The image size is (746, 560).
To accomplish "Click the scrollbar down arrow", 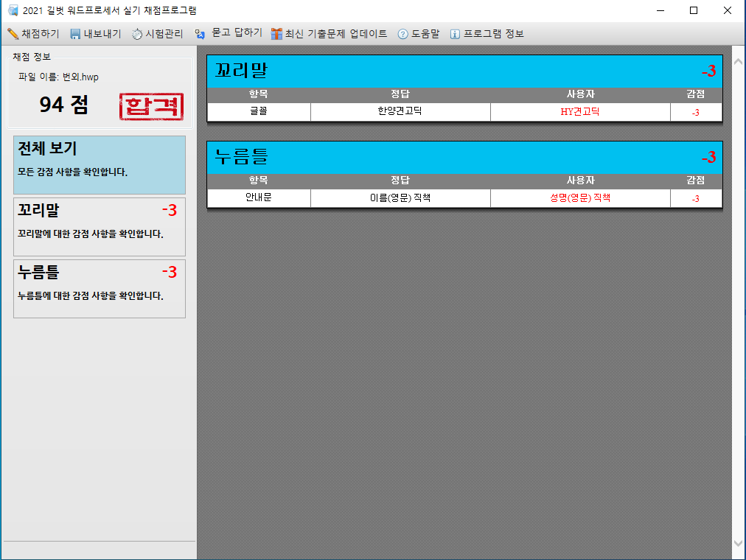I will tap(739, 542).
